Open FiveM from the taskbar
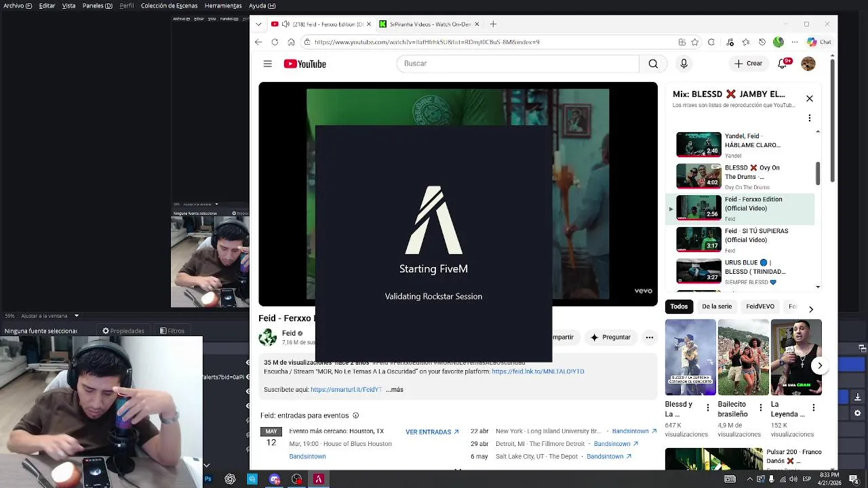 (x=319, y=479)
